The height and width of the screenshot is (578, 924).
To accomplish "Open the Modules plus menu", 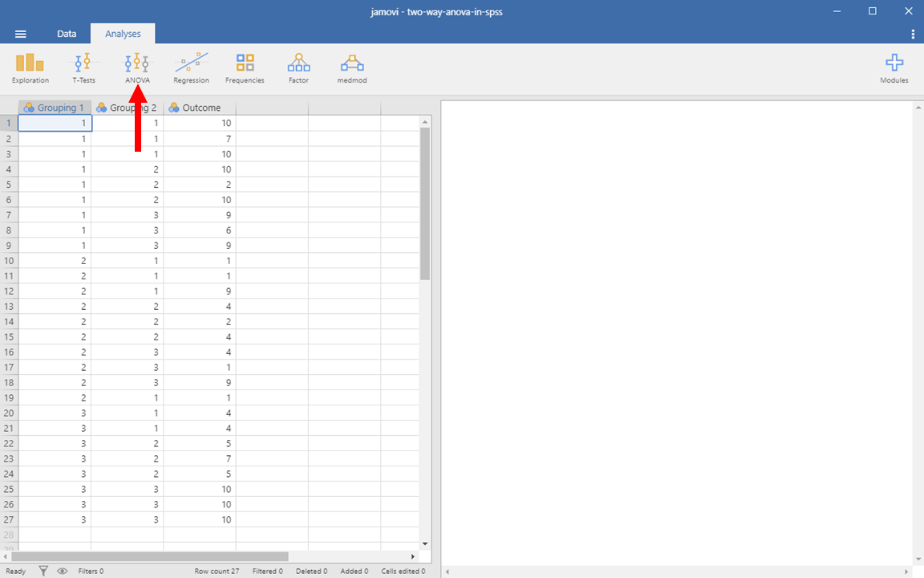I will point(894,67).
